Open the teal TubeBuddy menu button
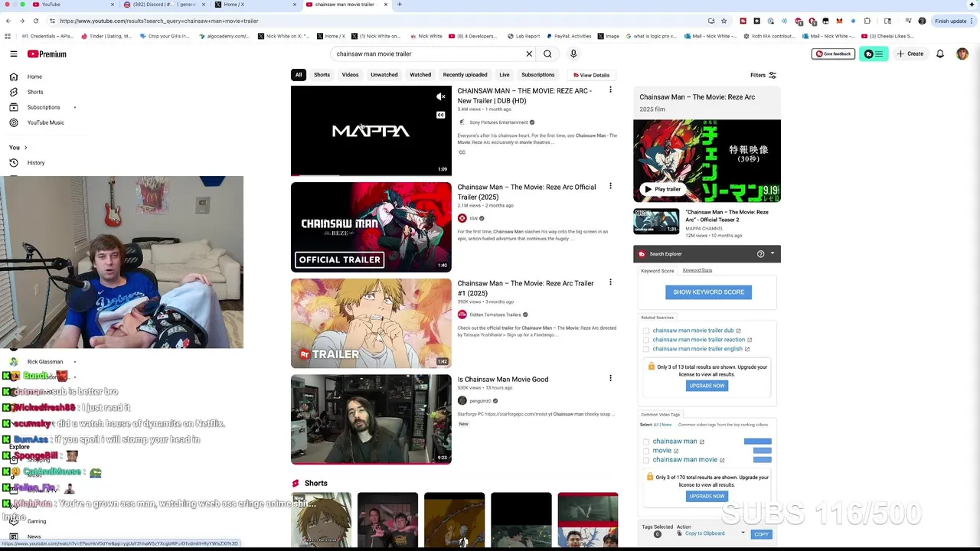Viewport: 980px width, 551px height. (x=874, y=54)
